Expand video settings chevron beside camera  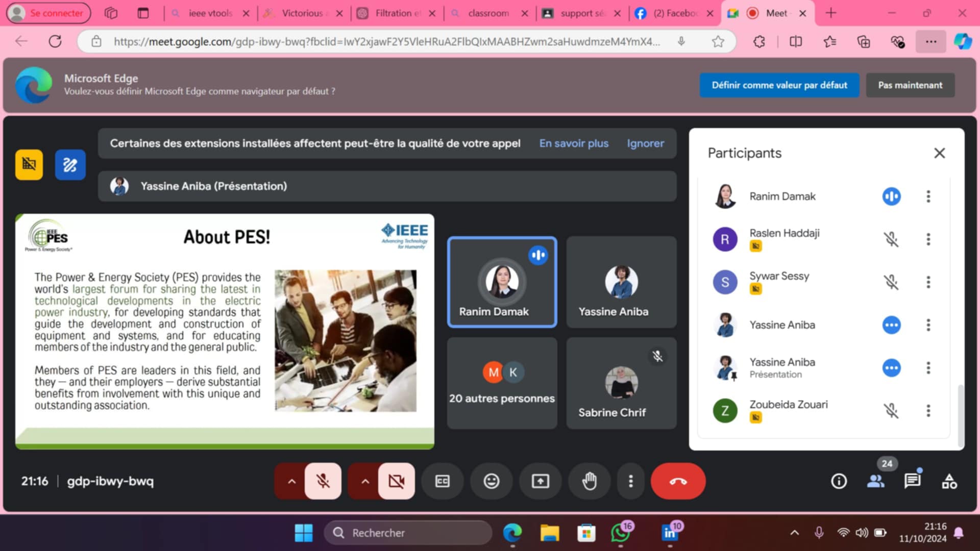[365, 481]
